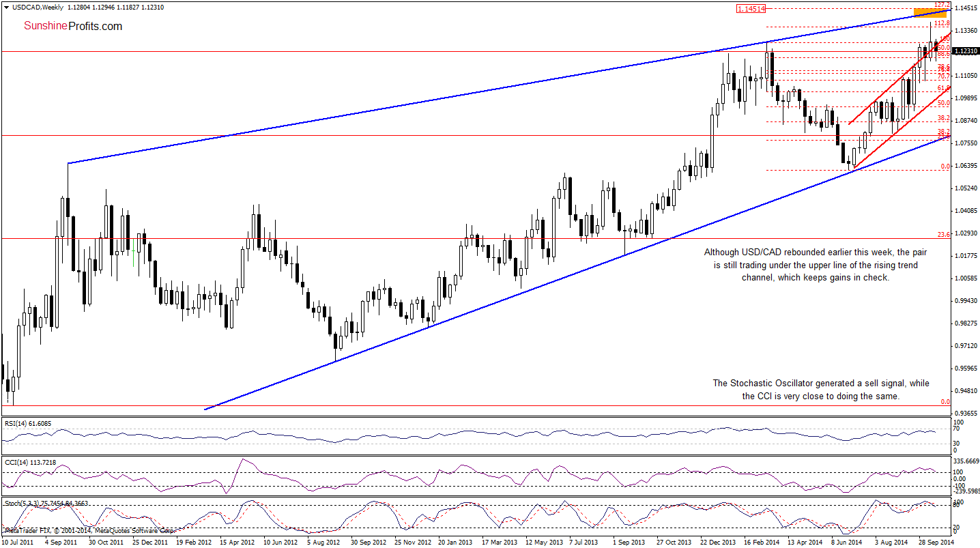The width and height of the screenshot is (980, 548).
Task: Click the 30 Oct 2011 date label
Action: (x=106, y=542)
